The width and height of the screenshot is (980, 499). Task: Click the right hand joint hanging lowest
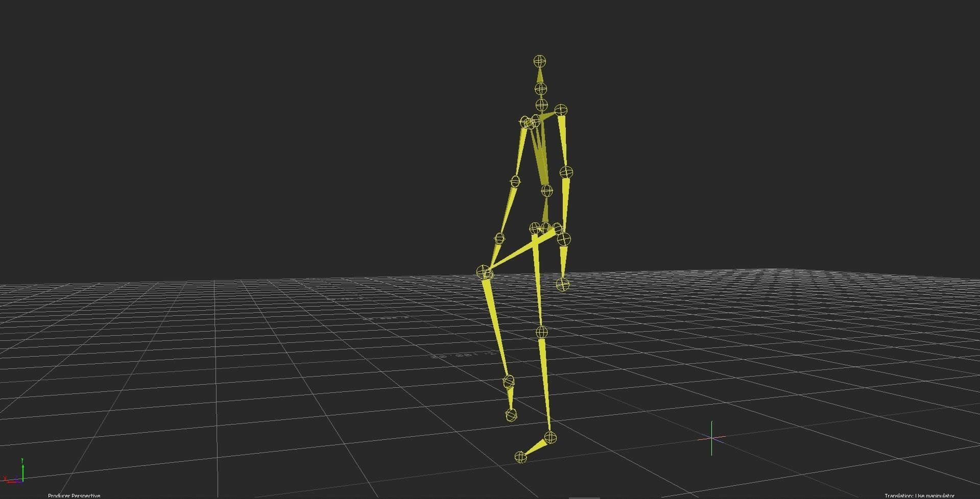coord(563,285)
